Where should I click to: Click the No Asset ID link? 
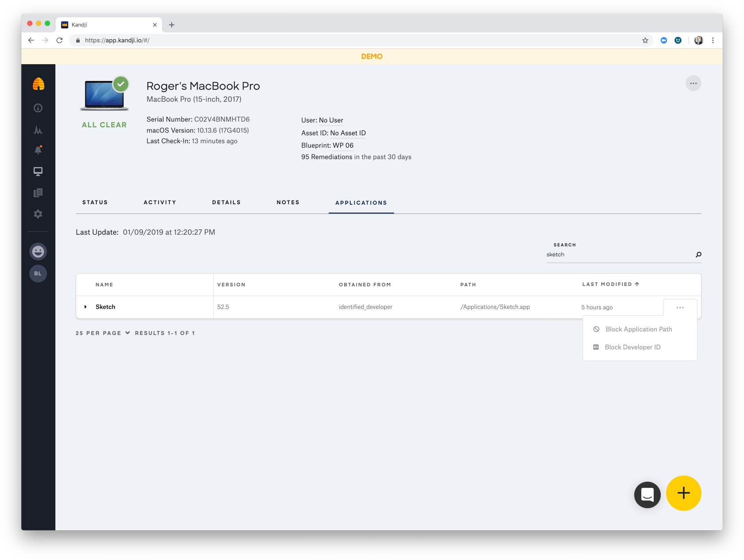pos(348,133)
